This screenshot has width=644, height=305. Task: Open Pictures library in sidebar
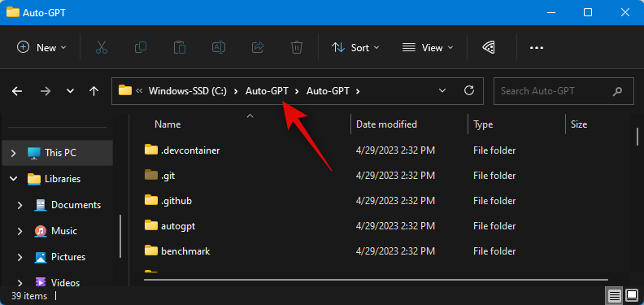[68, 257]
